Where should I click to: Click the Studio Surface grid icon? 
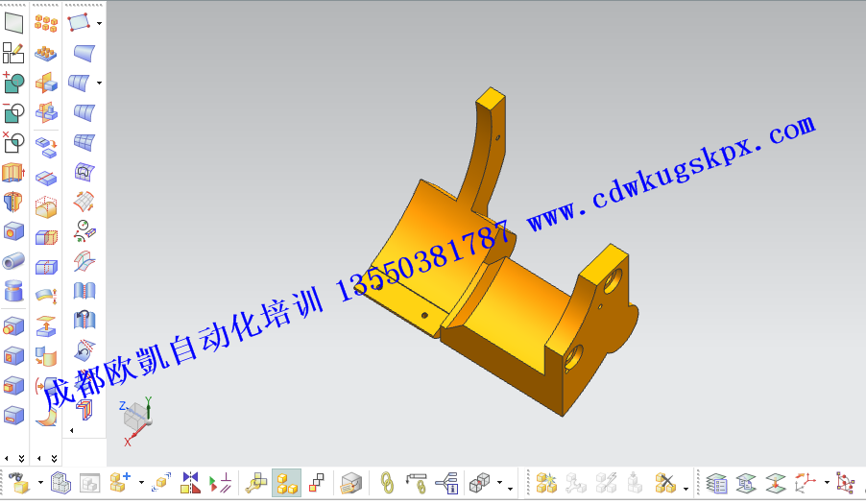click(x=84, y=142)
